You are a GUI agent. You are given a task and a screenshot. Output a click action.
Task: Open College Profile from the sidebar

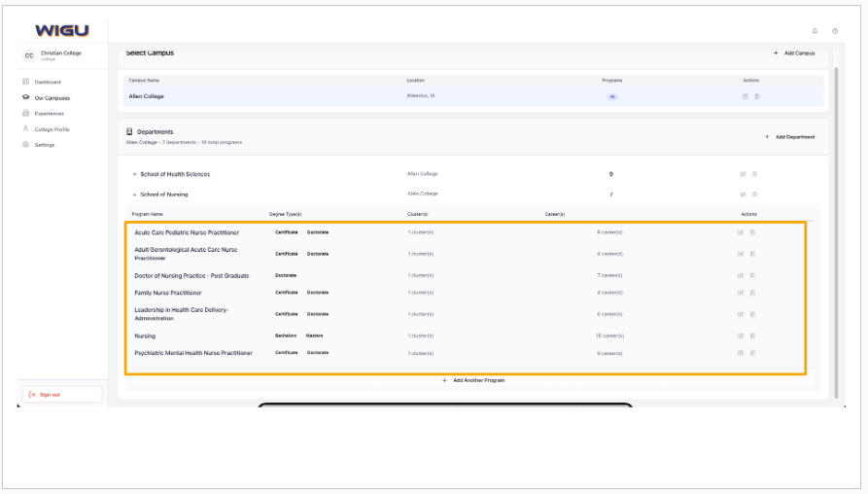click(x=52, y=129)
